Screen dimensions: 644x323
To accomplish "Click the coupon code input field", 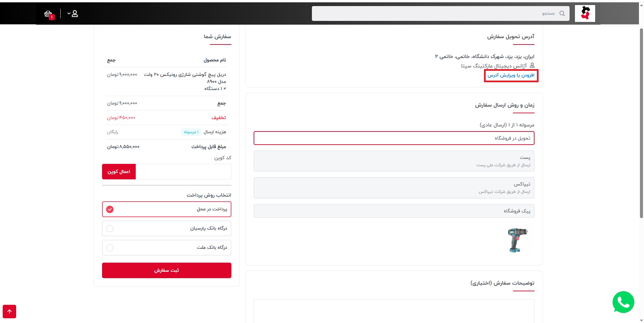I will click(184, 172).
